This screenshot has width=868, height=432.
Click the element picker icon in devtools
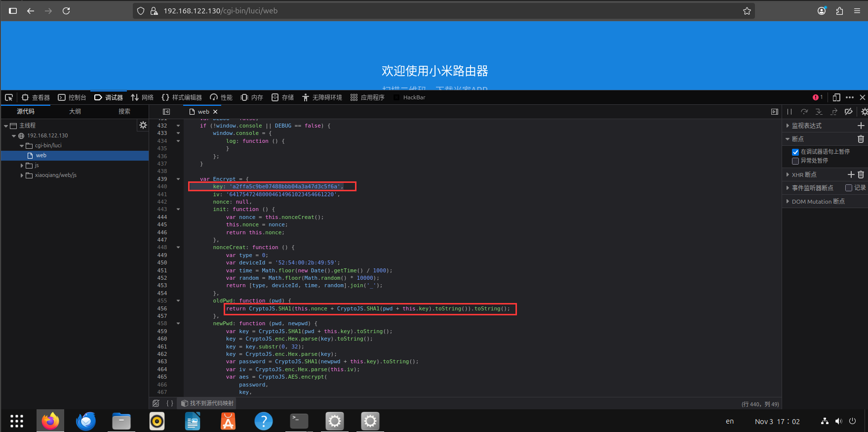pos(9,97)
